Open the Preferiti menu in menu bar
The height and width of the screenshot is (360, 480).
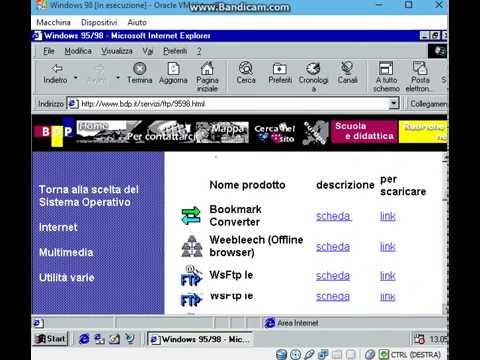[x=175, y=51]
